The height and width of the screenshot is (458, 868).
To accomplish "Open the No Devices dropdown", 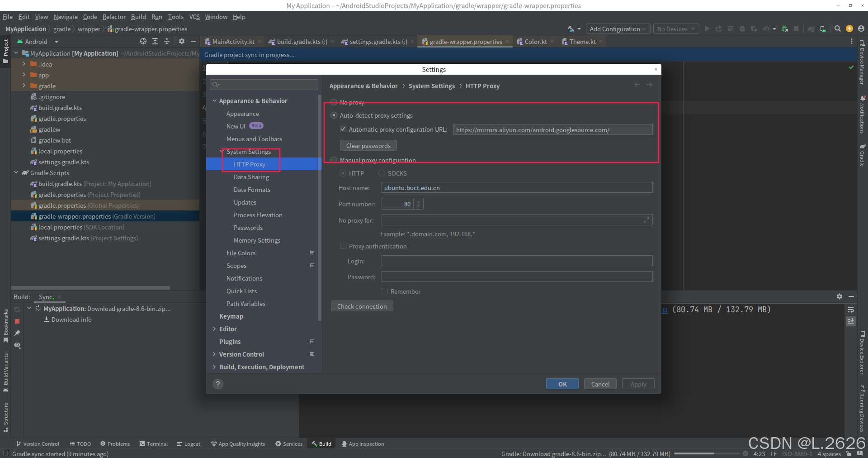I will (676, 29).
